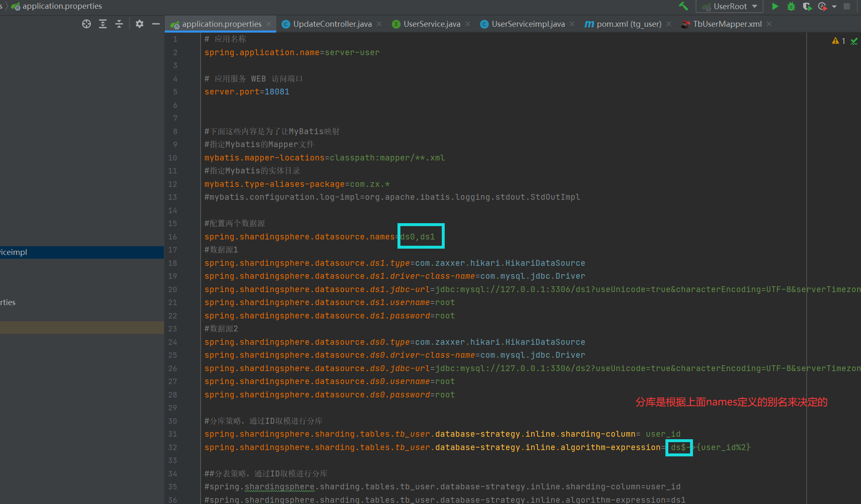Expand all nodes in the project panel

pyautogui.click(x=103, y=24)
